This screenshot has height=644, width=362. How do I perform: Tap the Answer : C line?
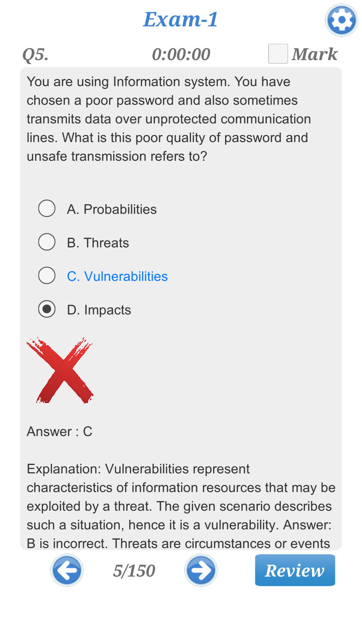coord(59,431)
